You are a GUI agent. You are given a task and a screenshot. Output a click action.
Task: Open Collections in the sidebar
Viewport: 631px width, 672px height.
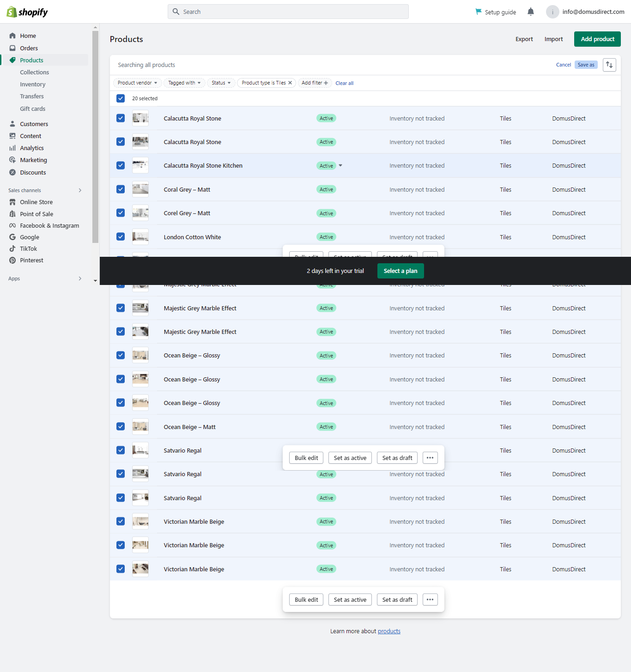click(x=34, y=73)
